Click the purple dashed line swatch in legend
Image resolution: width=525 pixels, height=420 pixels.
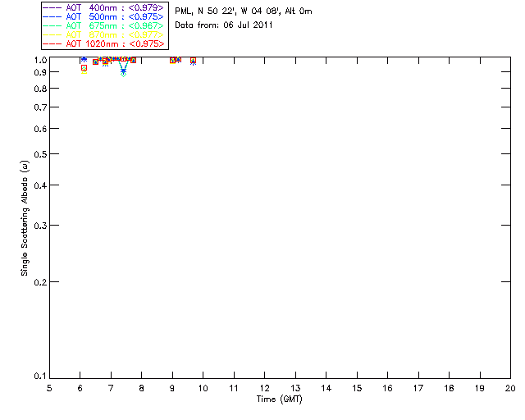[52, 7]
